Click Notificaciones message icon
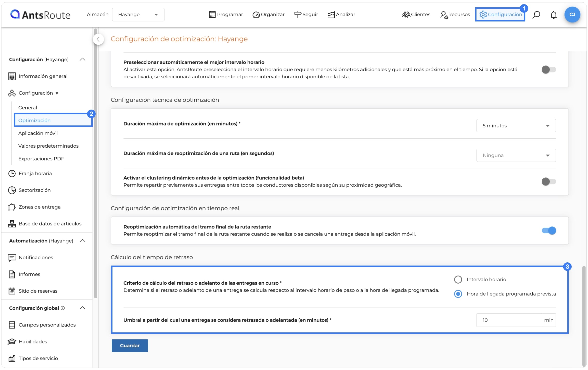The image size is (588, 370). pos(12,258)
